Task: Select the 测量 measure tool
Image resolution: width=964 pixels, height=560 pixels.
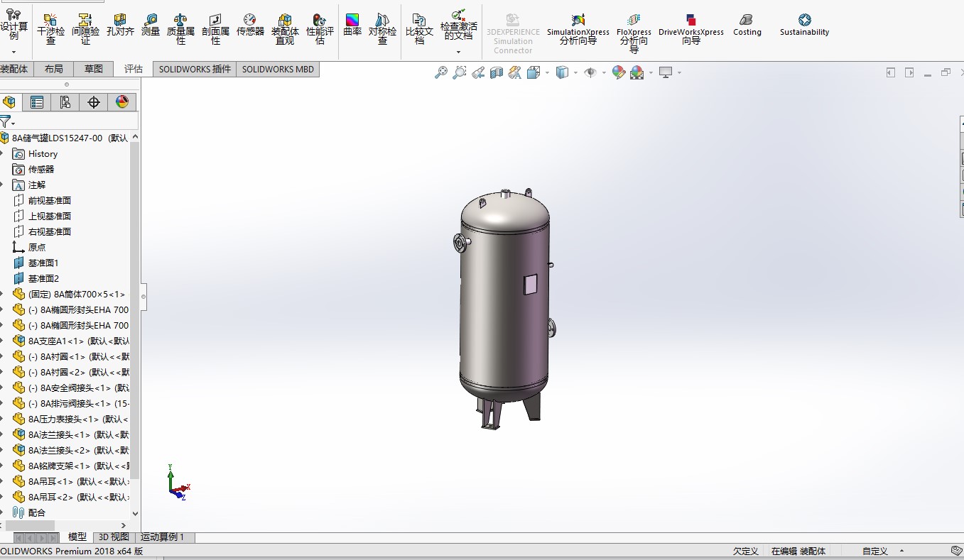Action: coord(151,26)
